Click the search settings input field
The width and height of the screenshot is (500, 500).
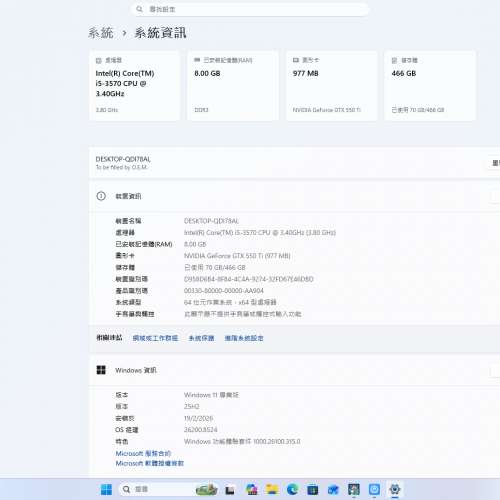[250, 9]
